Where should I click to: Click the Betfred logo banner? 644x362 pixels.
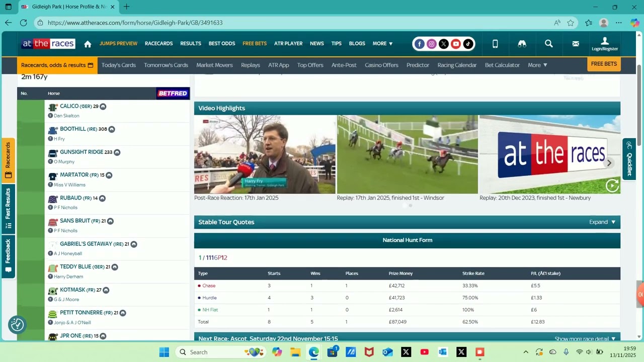173,93
